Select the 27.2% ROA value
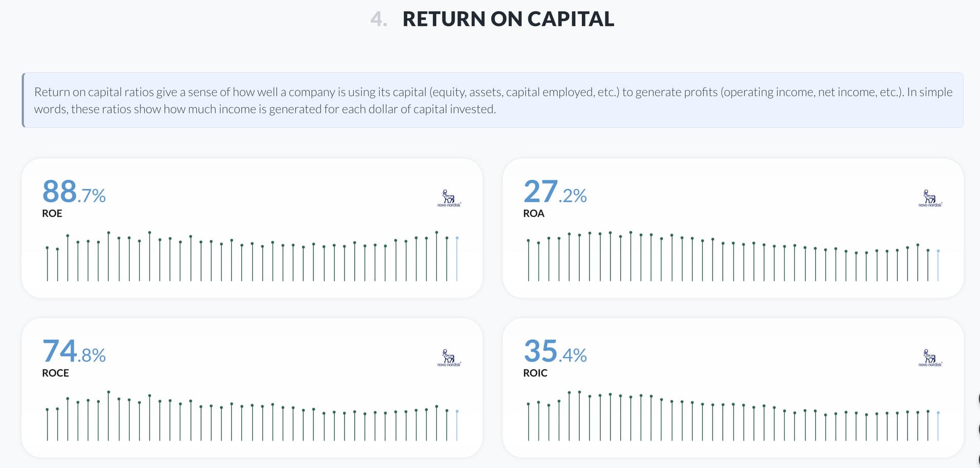The image size is (980, 468). coord(555,192)
